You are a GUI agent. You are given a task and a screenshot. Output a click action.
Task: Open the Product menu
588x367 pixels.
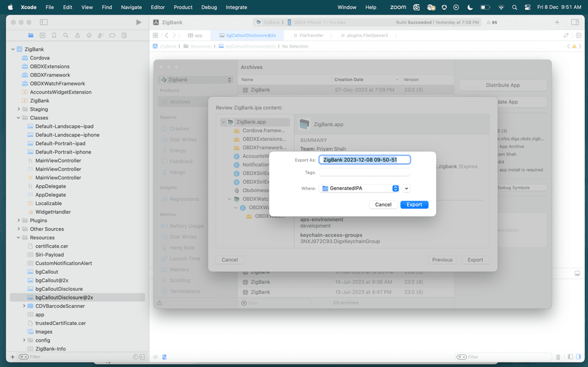click(183, 7)
